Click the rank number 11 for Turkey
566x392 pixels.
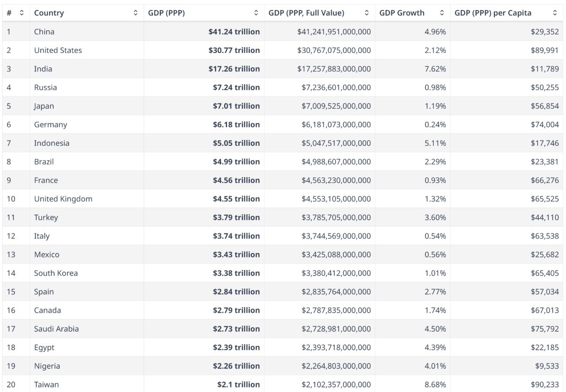pos(11,217)
